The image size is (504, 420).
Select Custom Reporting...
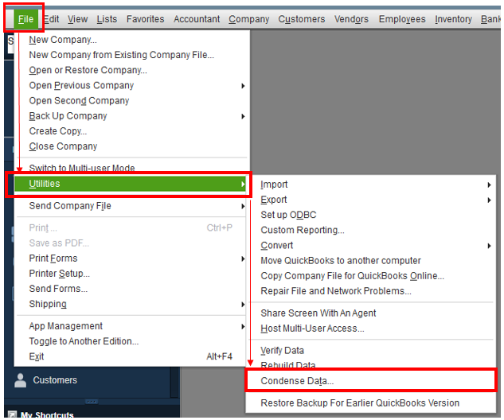pos(371,230)
